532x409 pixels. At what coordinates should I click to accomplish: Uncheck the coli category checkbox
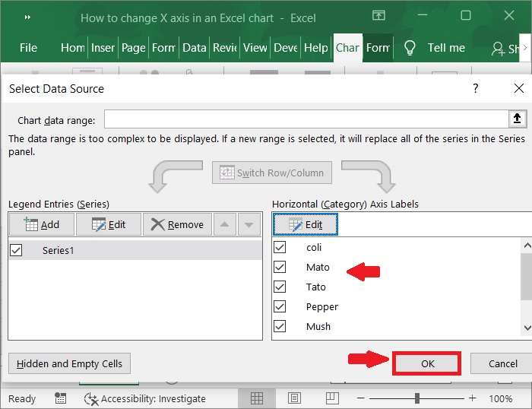tap(280, 247)
